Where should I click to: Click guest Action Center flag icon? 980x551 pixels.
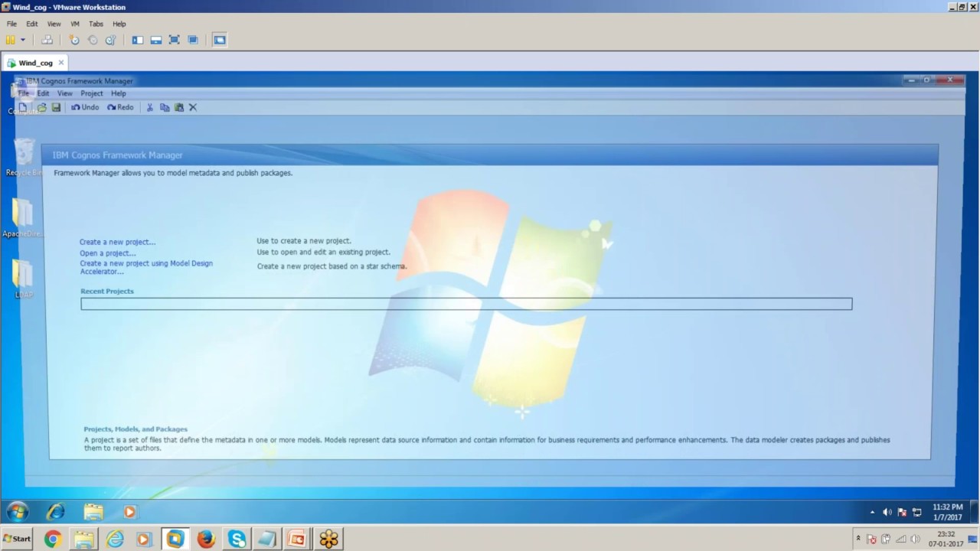902,512
